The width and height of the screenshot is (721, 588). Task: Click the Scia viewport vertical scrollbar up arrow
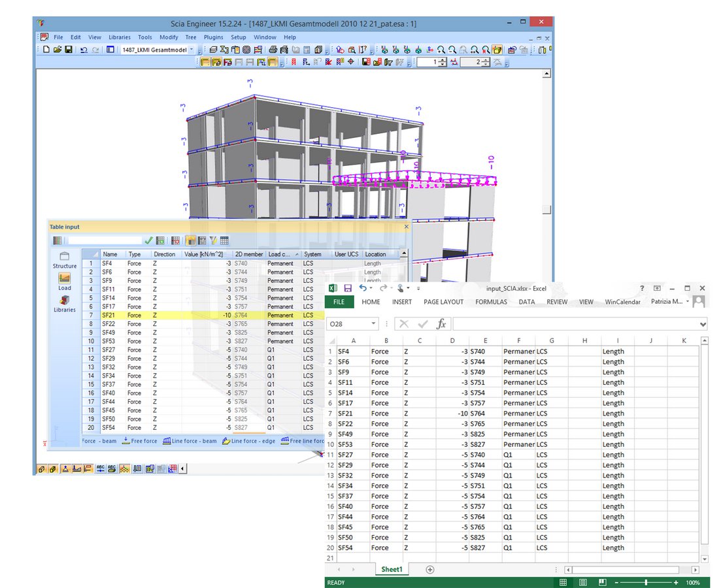pyautogui.click(x=546, y=74)
